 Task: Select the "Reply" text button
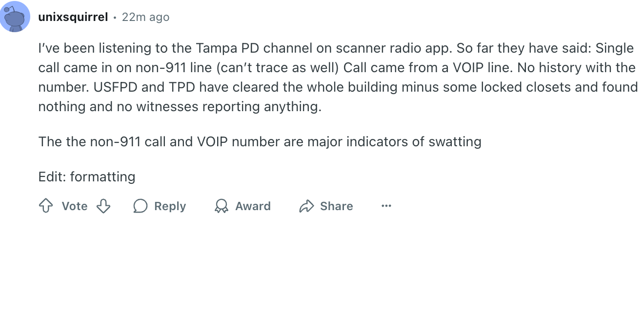point(170,206)
